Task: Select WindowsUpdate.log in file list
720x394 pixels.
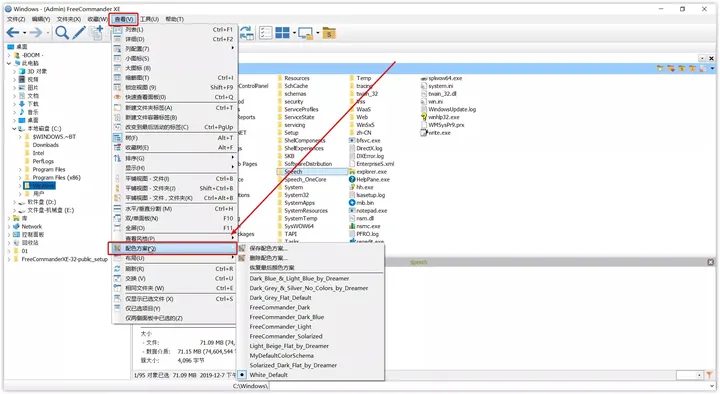Action: tap(452, 109)
